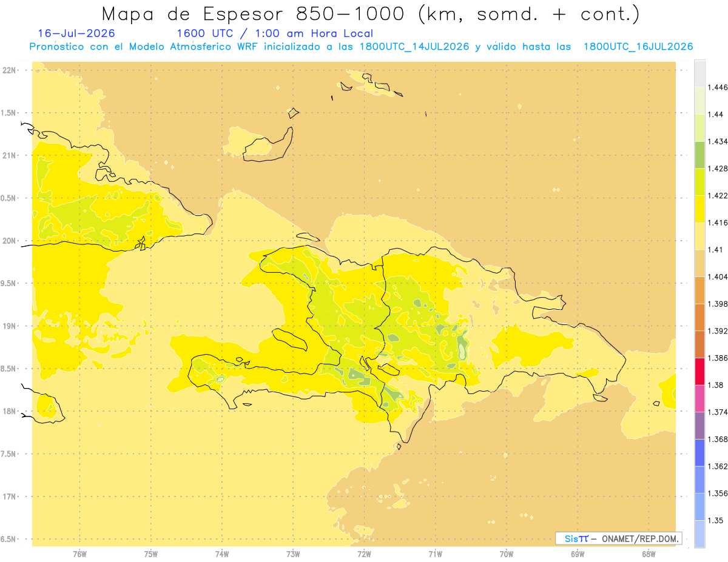
Task: Click the tan legend band between 1.404 and 1.41
Action: click(x=699, y=263)
